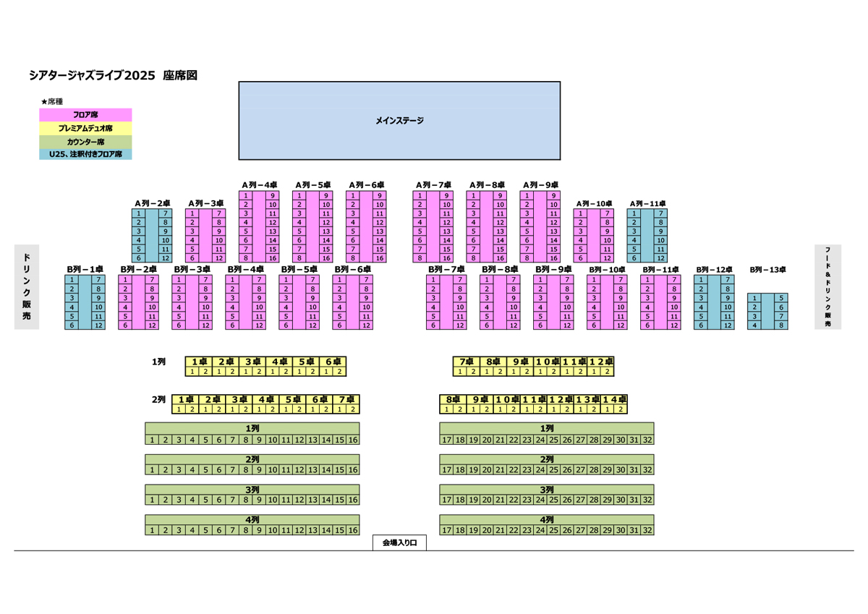Pick seat 9 at table A列-7卓
The height and width of the screenshot is (614, 868).
(x=446, y=195)
